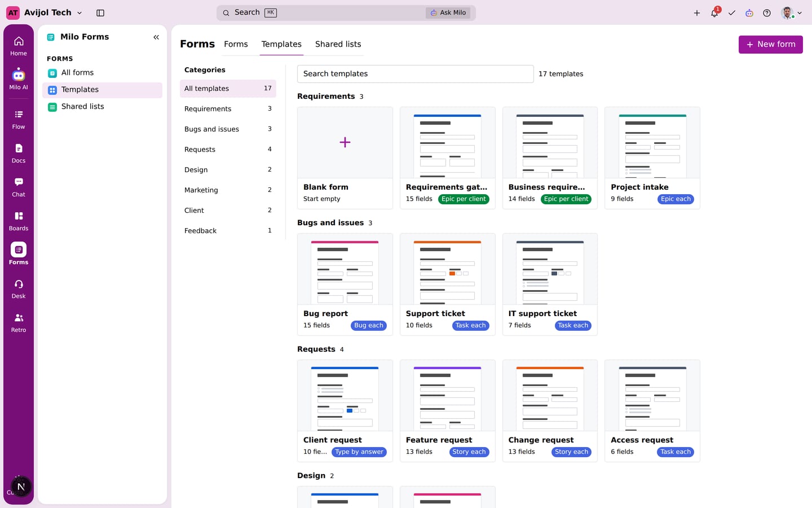Click the Milo robot icon in top bar
This screenshot has height=508, width=812.
[749, 12]
